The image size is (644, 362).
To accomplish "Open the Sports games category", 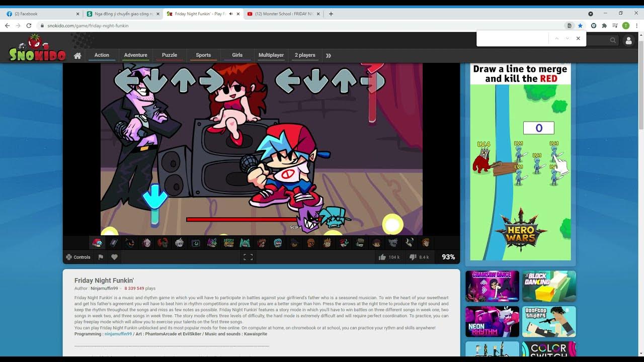I will [x=203, y=55].
